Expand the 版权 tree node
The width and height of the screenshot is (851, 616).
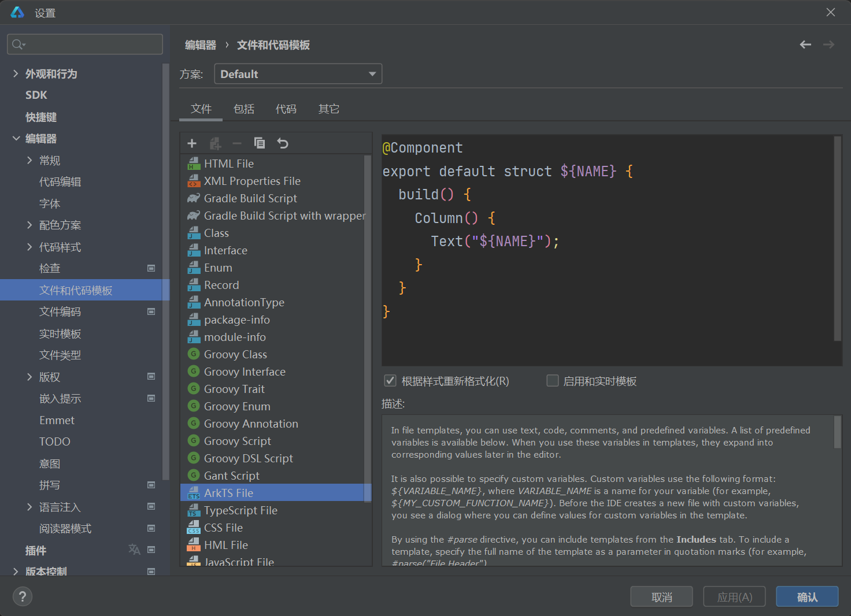29,377
